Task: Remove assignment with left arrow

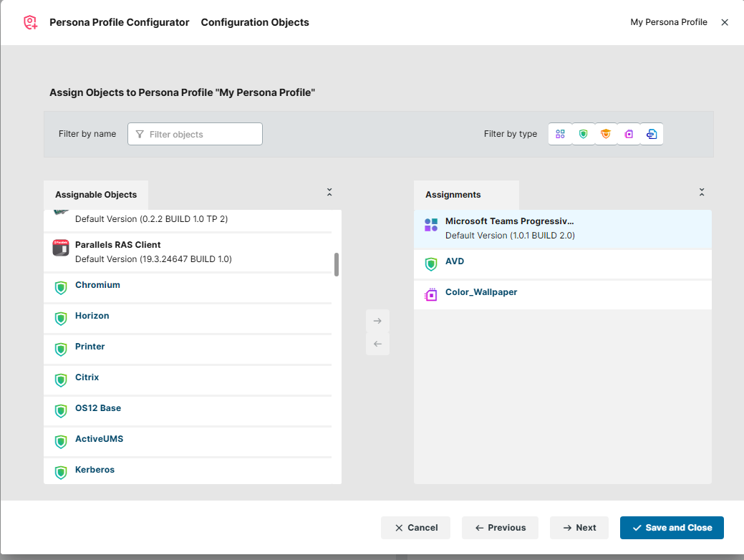Action: (x=377, y=344)
